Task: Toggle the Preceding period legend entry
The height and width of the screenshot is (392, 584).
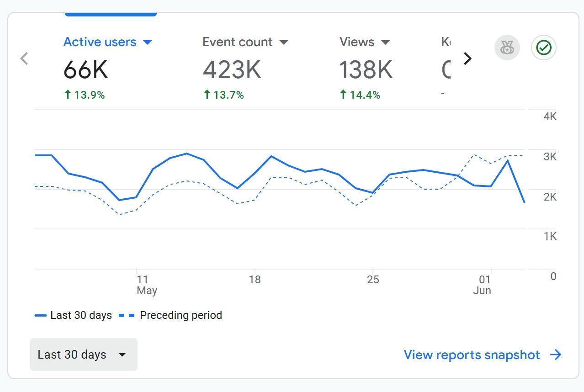Action: (x=170, y=315)
